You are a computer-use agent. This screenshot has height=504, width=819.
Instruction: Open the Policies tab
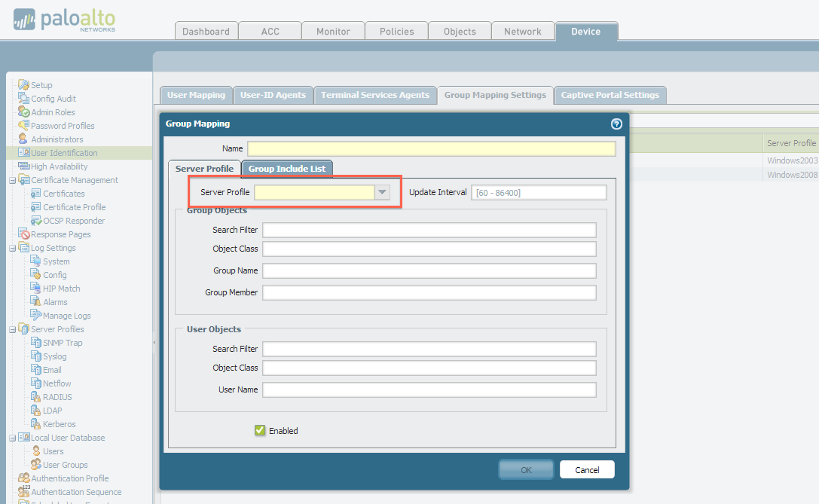point(396,32)
